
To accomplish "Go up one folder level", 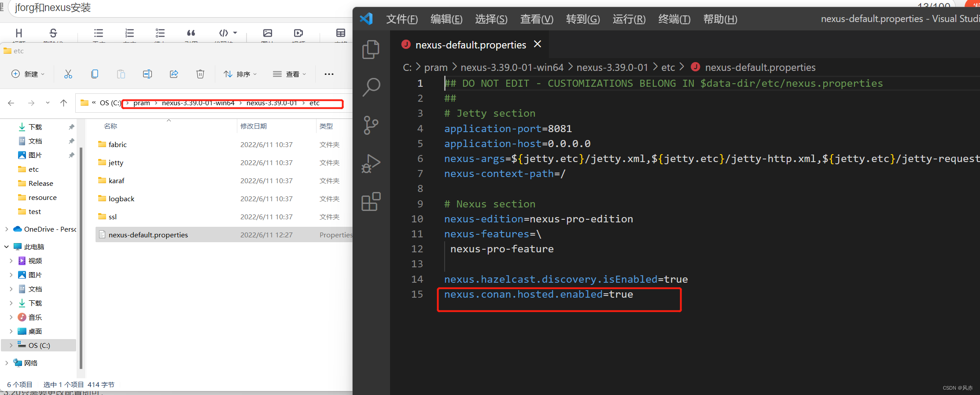I will (x=64, y=103).
